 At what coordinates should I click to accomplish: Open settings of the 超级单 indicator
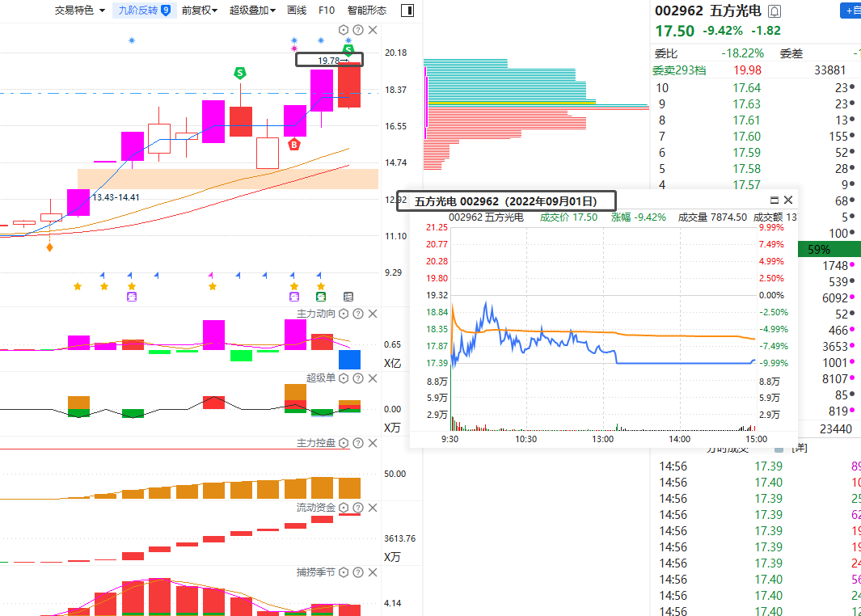[x=344, y=378]
